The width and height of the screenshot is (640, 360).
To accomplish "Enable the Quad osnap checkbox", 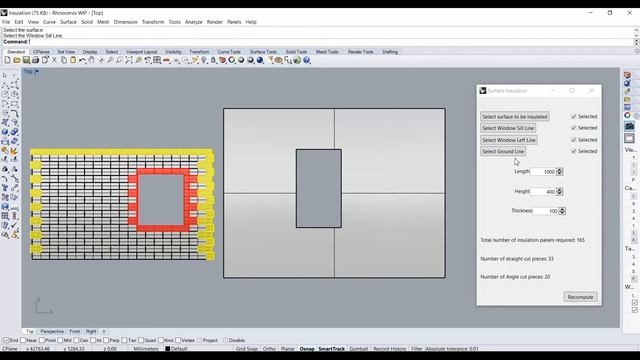I will point(141,340).
